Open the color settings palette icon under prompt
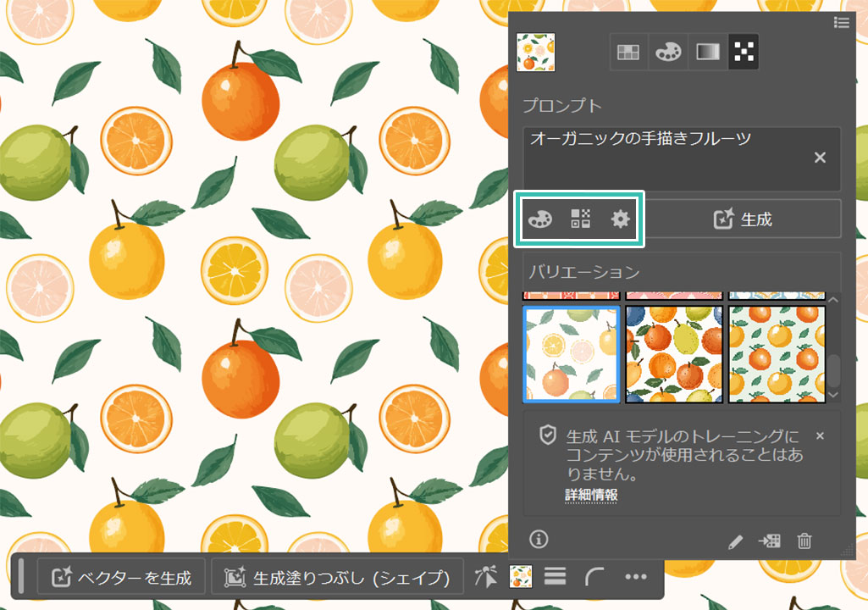 point(539,219)
